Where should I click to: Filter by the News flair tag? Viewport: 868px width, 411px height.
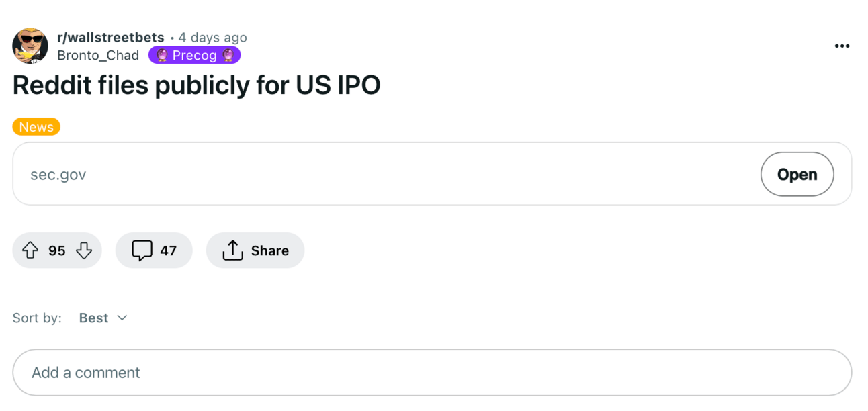point(36,127)
